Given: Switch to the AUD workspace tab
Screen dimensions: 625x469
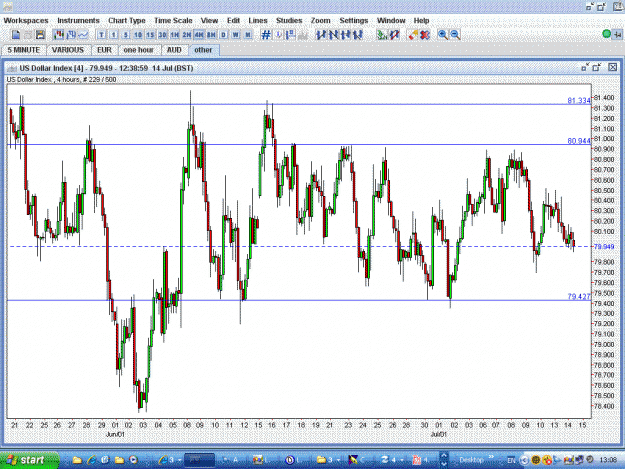Looking at the screenshot, I should coord(174,50).
